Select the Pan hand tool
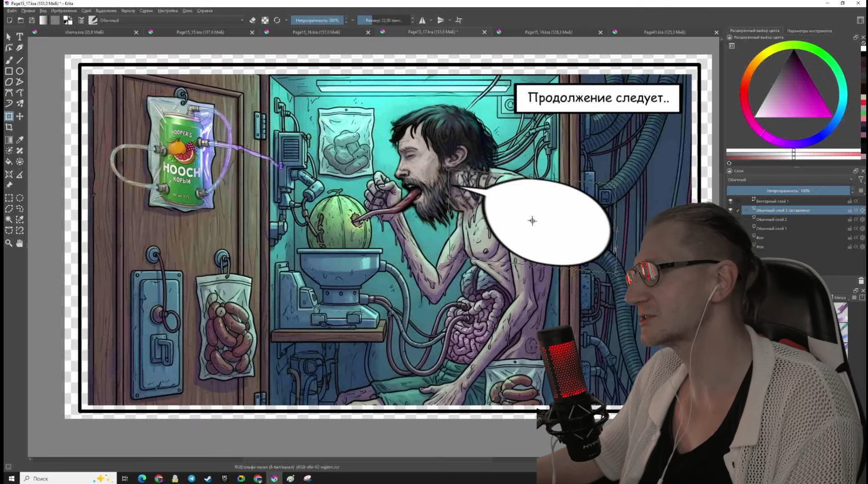The width and height of the screenshot is (868, 484). [20, 243]
